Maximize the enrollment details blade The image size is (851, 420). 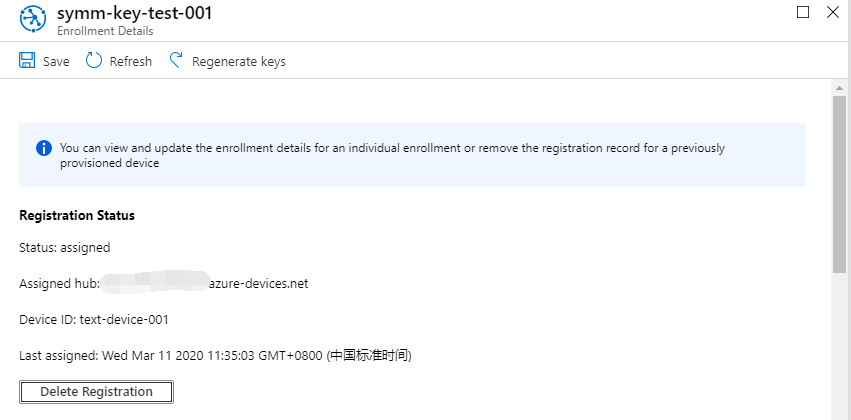(803, 12)
